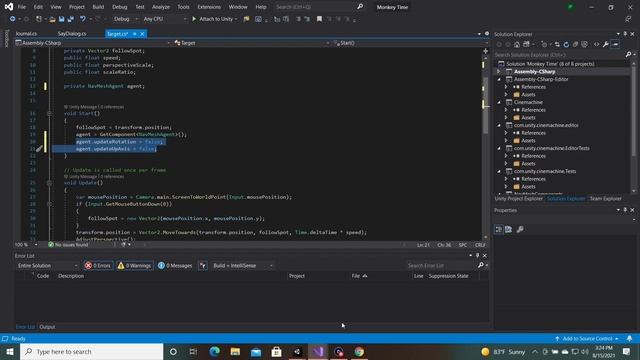Click the Solution Explorer search magnifier icon
Image resolution: width=640 pixels, height=360 pixels.
coord(628,54)
